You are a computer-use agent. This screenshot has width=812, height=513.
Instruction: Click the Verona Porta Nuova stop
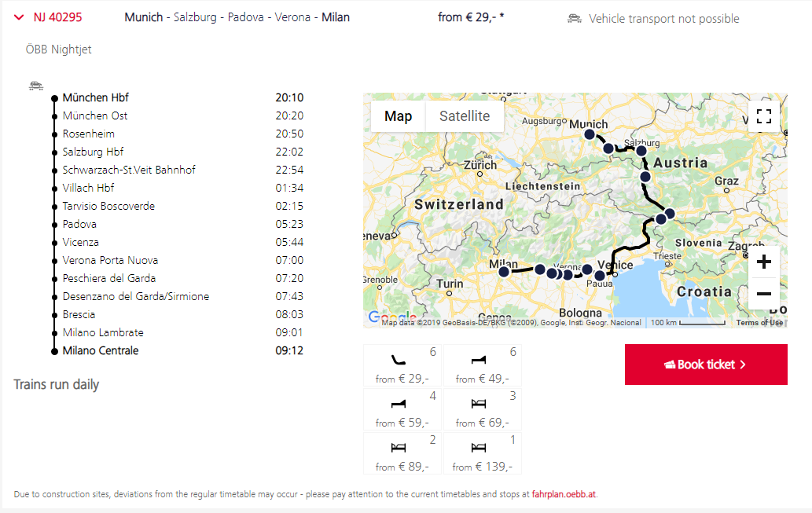coord(110,260)
